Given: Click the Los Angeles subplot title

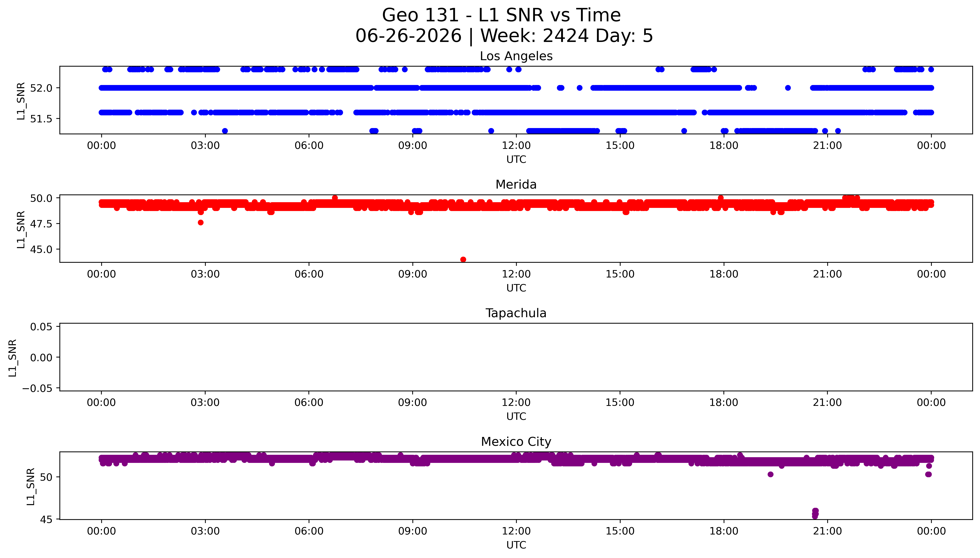Looking at the screenshot, I should pos(516,56).
